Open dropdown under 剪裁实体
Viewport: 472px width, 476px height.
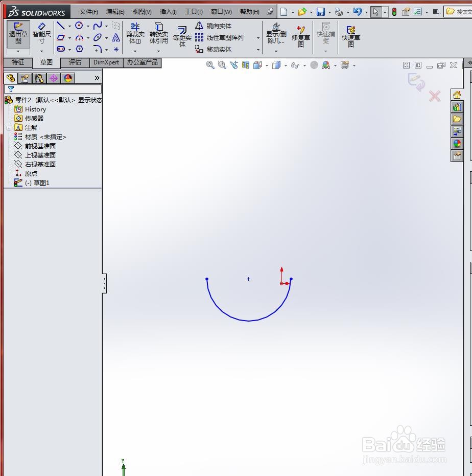pyautogui.click(x=135, y=51)
